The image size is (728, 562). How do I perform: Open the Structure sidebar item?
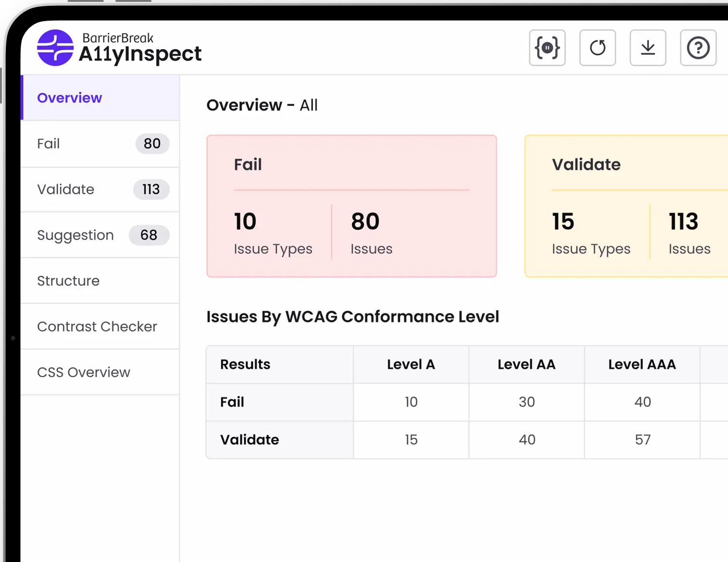(x=68, y=281)
